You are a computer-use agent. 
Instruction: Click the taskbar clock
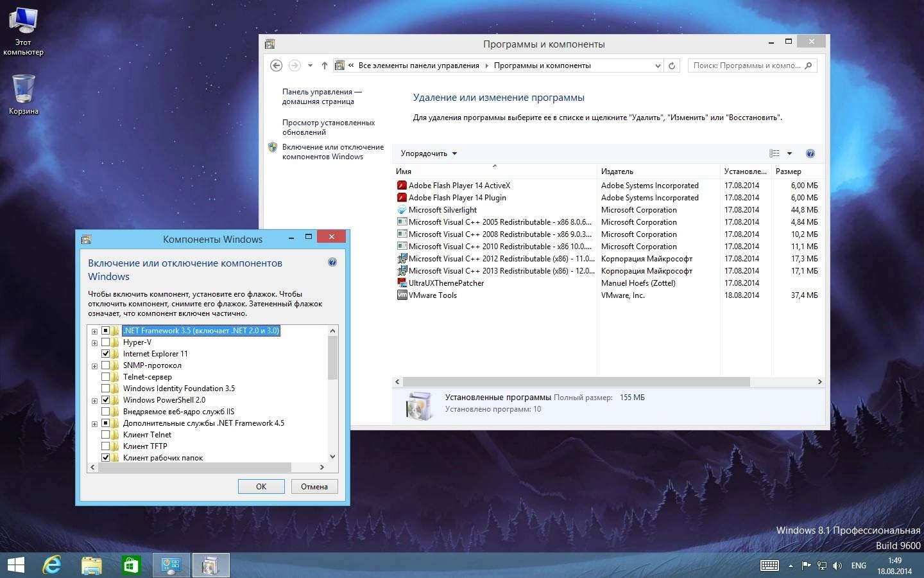894,566
